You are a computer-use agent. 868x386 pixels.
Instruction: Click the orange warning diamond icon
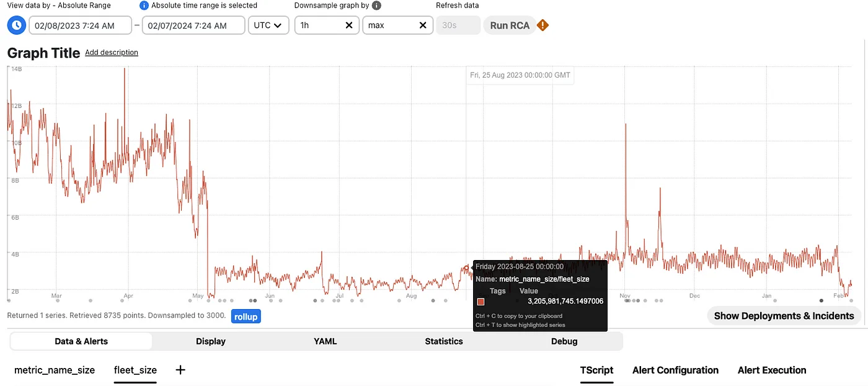[543, 25]
